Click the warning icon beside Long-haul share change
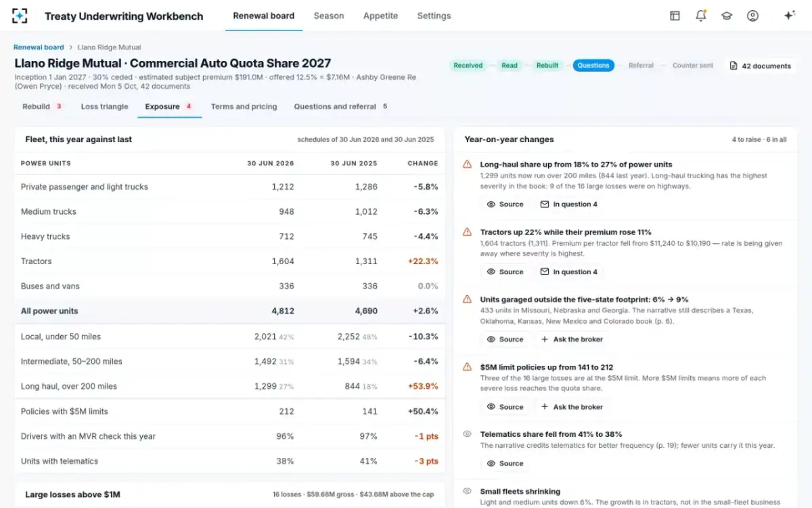Image resolution: width=812 pixels, height=508 pixels. (x=467, y=164)
